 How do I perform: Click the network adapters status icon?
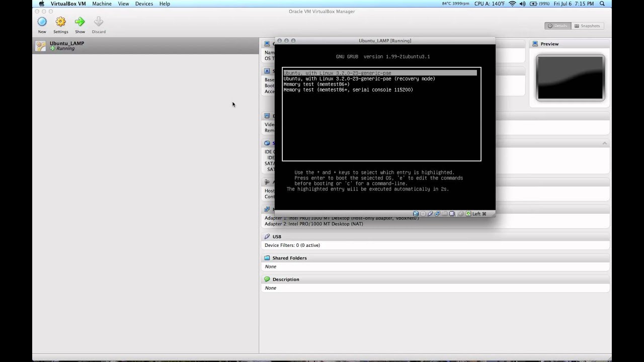pos(437,214)
